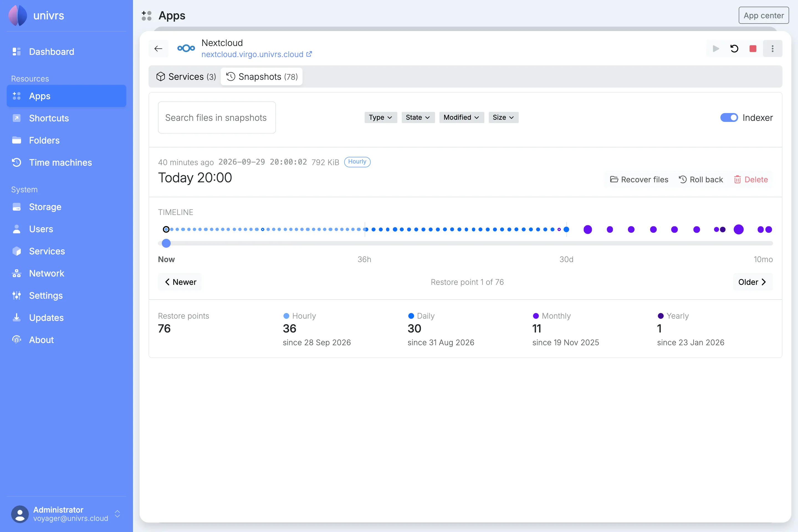The image size is (798, 532).
Task: Click the App center button
Action: [764, 15]
